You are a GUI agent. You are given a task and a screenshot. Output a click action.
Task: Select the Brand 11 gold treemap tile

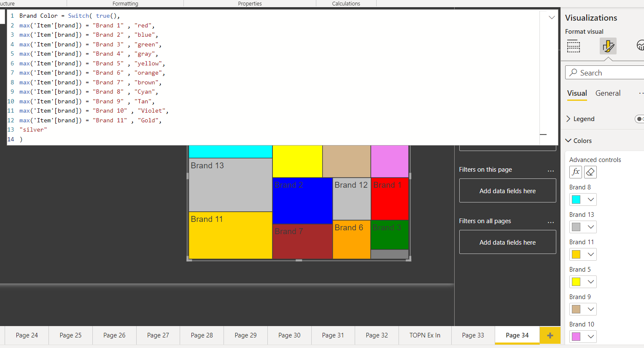[230, 235]
